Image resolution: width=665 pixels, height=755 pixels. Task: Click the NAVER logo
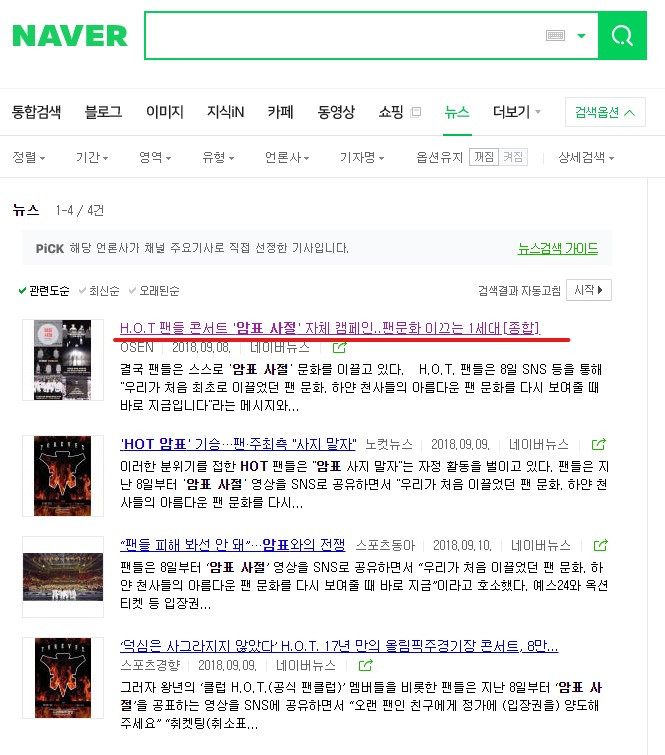[70, 36]
